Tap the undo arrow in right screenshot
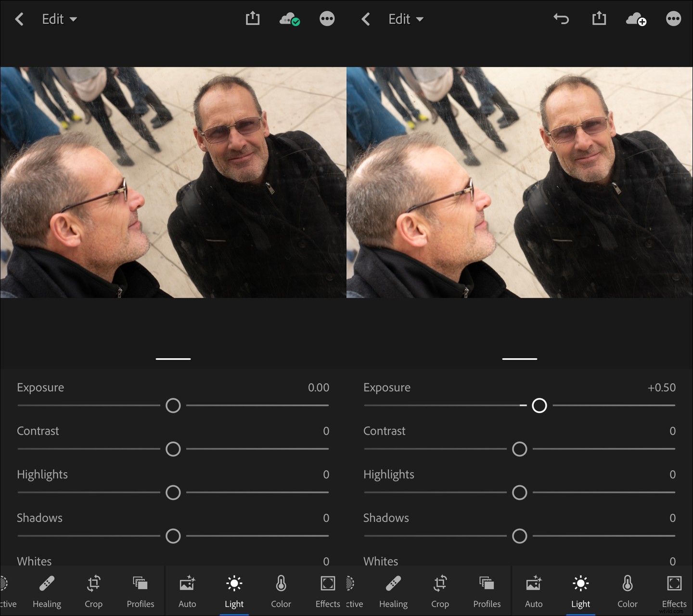 561,19
